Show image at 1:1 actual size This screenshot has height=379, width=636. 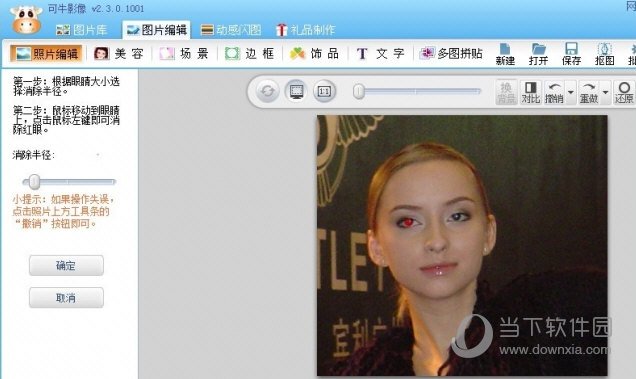coord(324,91)
